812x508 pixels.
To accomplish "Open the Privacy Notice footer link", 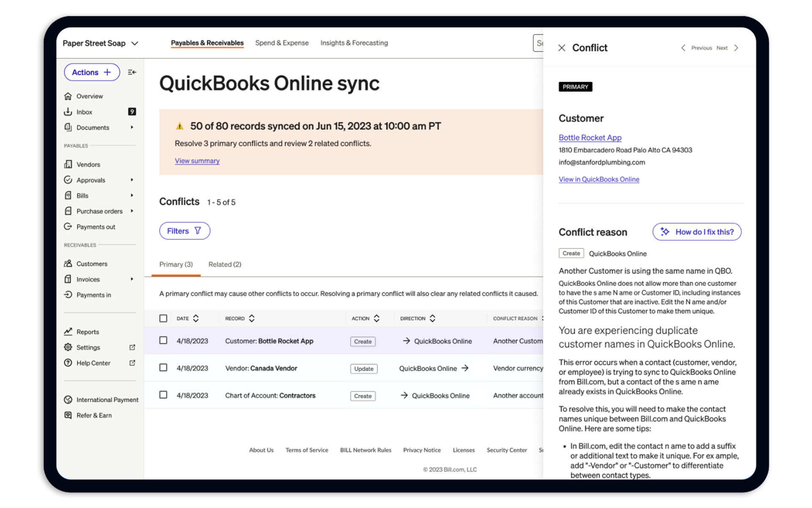I will (x=422, y=450).
